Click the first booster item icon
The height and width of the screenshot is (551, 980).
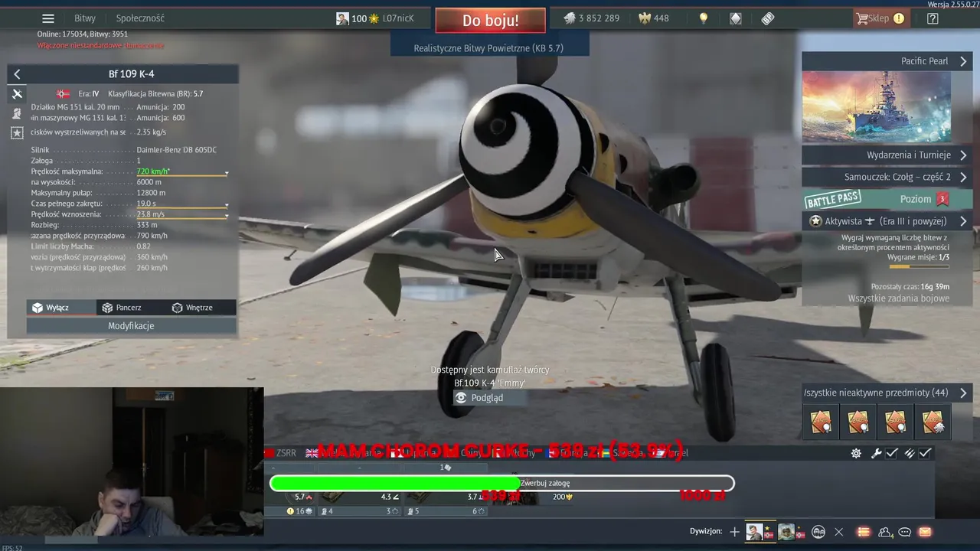coord(821,422)
